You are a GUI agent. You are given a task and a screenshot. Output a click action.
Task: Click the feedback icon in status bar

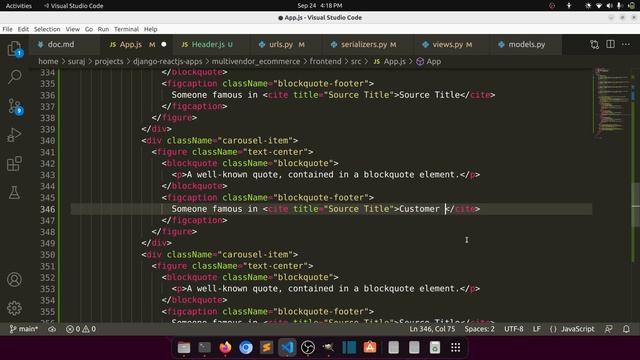point(609,329)
